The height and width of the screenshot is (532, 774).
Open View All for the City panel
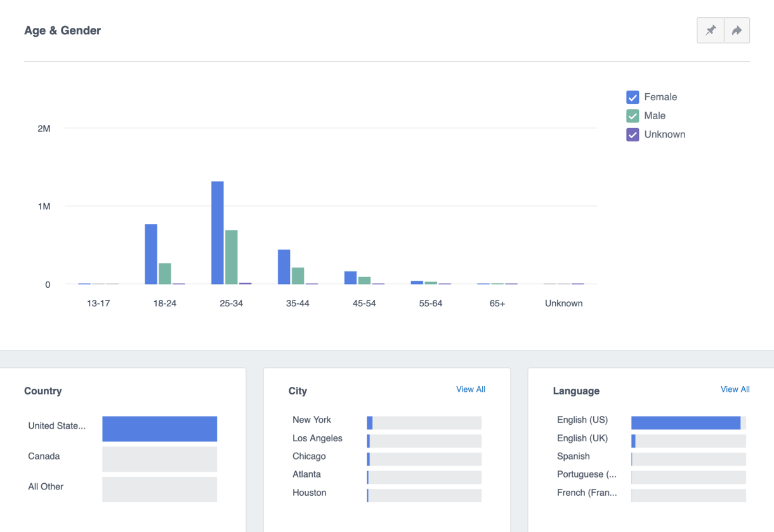pyautogui.click(x=471, y=389)
